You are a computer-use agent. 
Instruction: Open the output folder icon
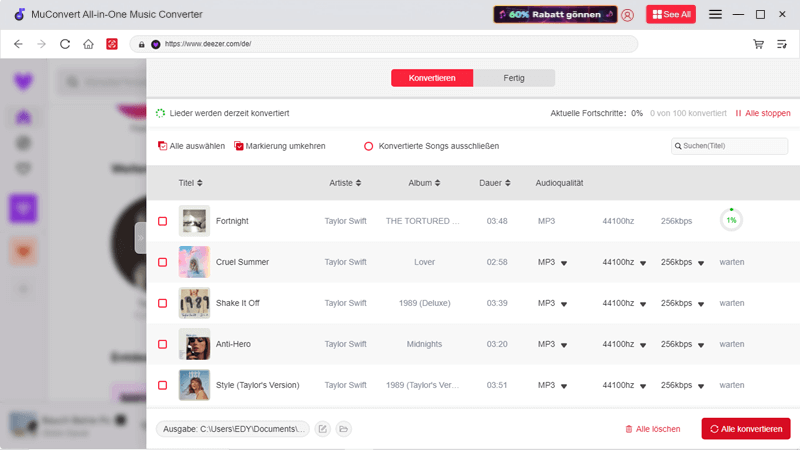click(x=343, y=429)
